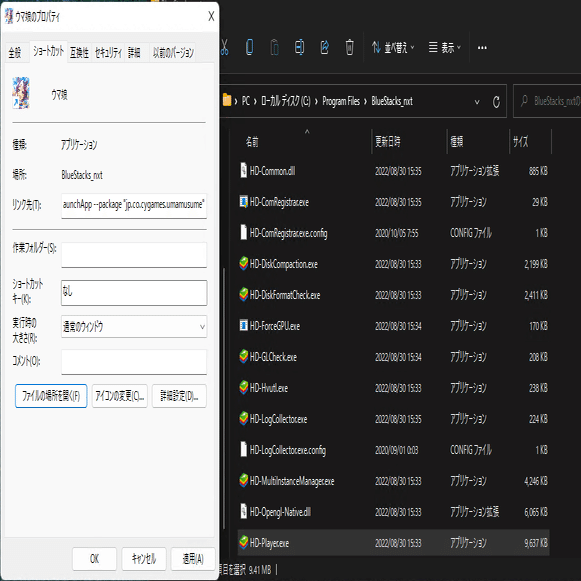Click the キャンセル button
This screenshot has width=581, height=581.
click(144, 559)
